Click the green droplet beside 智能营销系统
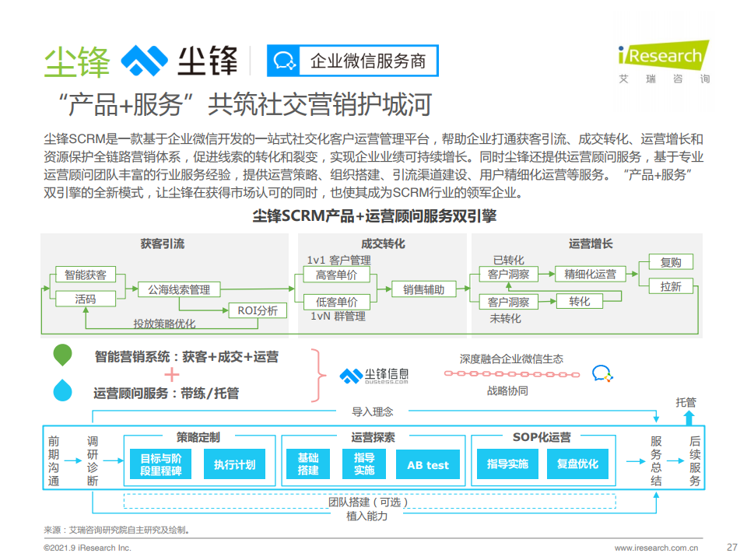 point(62,355)
